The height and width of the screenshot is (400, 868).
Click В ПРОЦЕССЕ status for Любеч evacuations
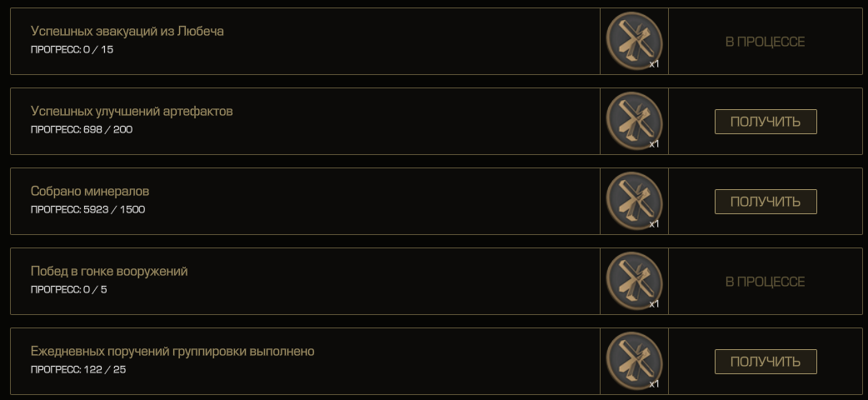[765, 42]
